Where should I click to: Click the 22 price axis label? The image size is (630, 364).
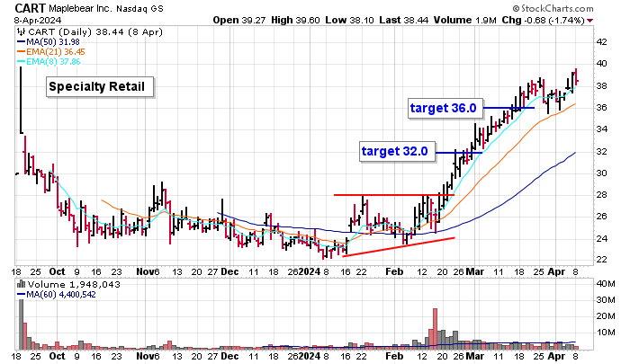tap(601, 259)
